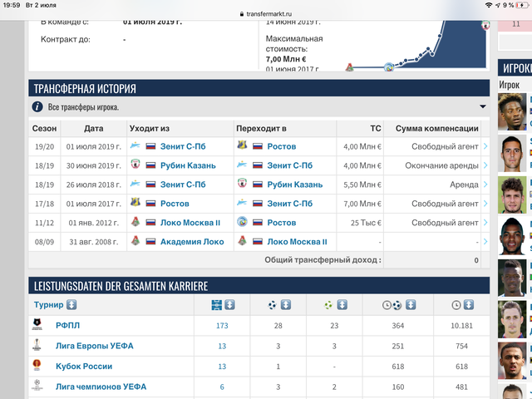
Task: Sort by minutes per goal column arrow
Action: click(x=411, y=305)
